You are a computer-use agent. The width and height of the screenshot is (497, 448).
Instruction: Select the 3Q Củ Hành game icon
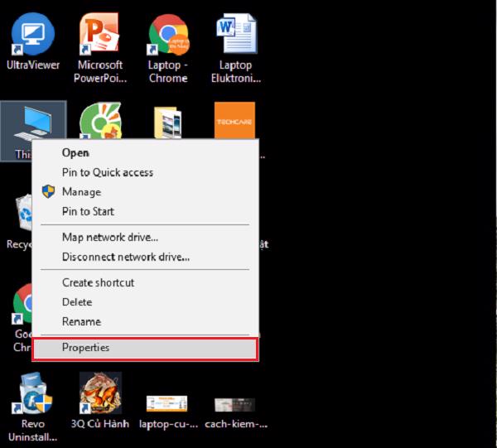point(100,393)
